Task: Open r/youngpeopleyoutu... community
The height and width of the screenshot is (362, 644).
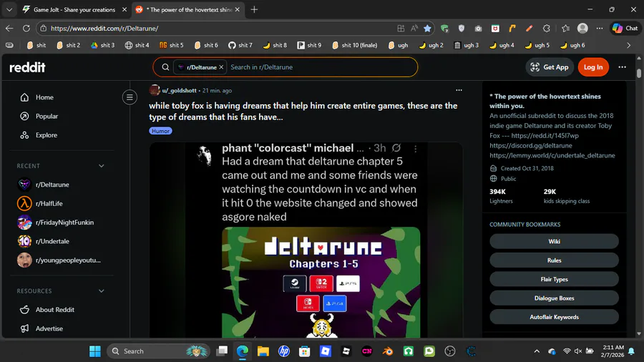Action: [68, 260]
